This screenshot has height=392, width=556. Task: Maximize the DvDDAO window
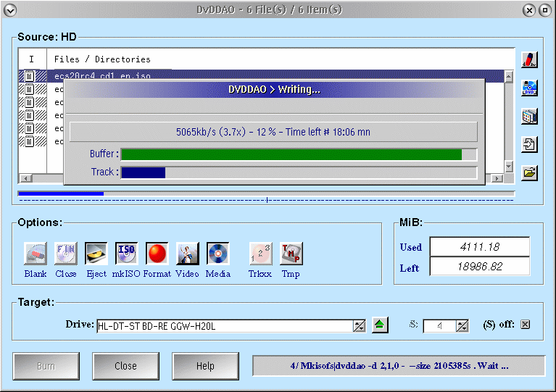pos(545,10)
